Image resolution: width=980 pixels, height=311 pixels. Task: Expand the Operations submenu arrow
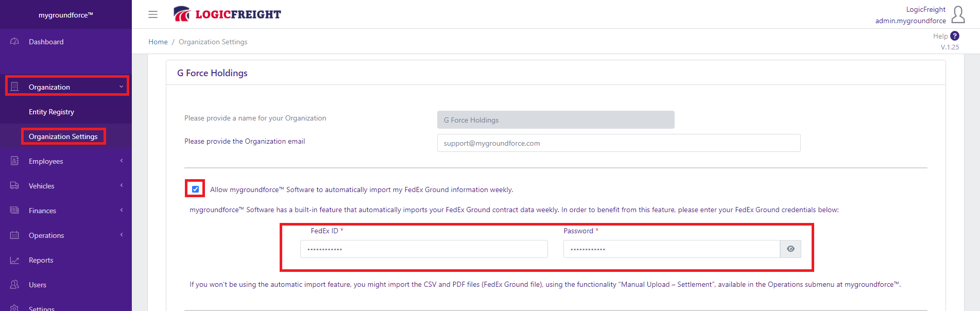tap(122, 235)
